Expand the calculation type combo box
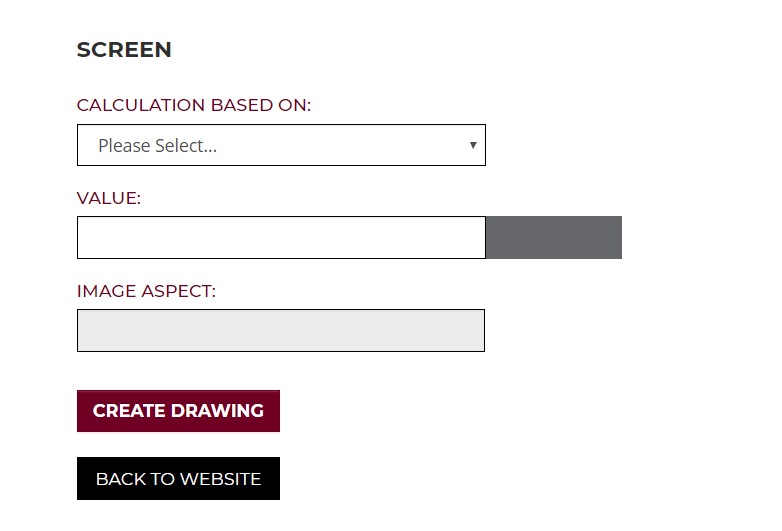782x531 pixels. [x=281, y=145]
